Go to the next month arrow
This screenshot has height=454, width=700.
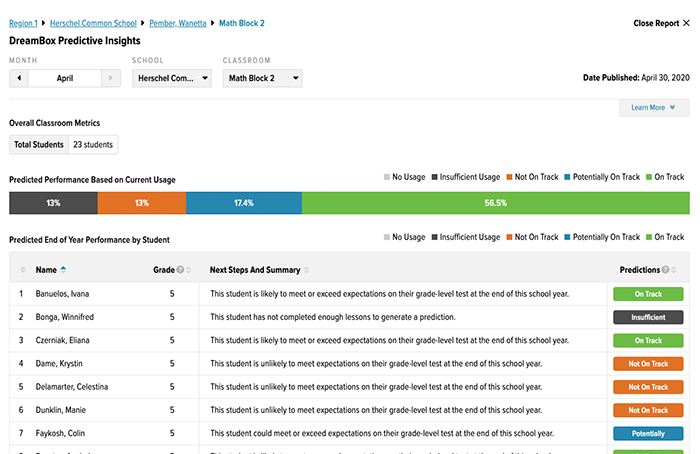111,78
